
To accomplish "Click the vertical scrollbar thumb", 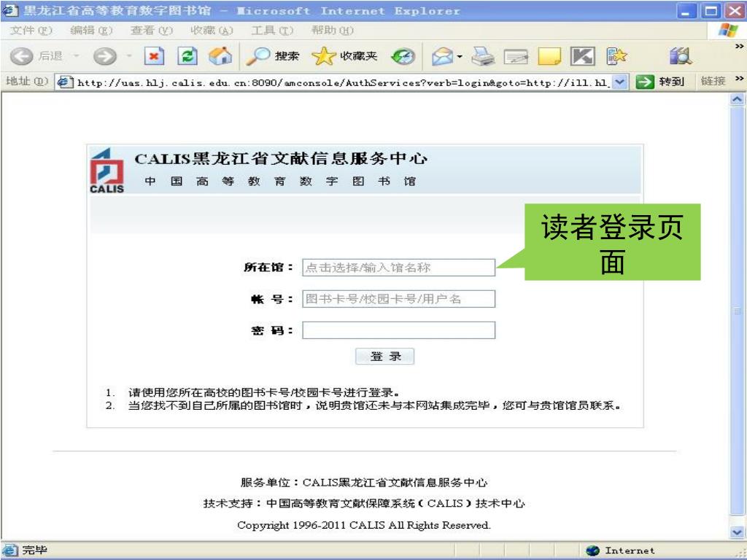I will pos(737,311).
